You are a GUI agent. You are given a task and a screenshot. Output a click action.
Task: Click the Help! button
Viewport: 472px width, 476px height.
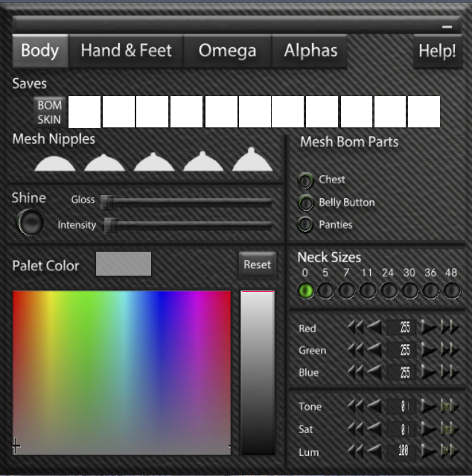(438, 51)
